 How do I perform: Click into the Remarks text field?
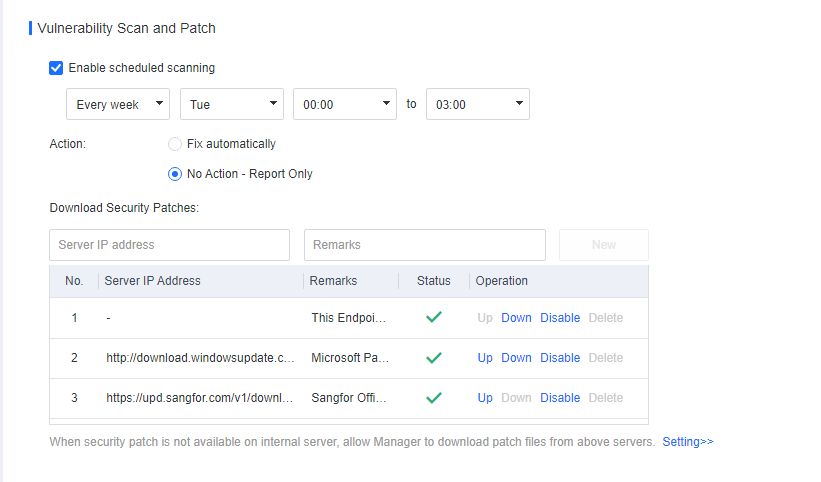[424, 245]
